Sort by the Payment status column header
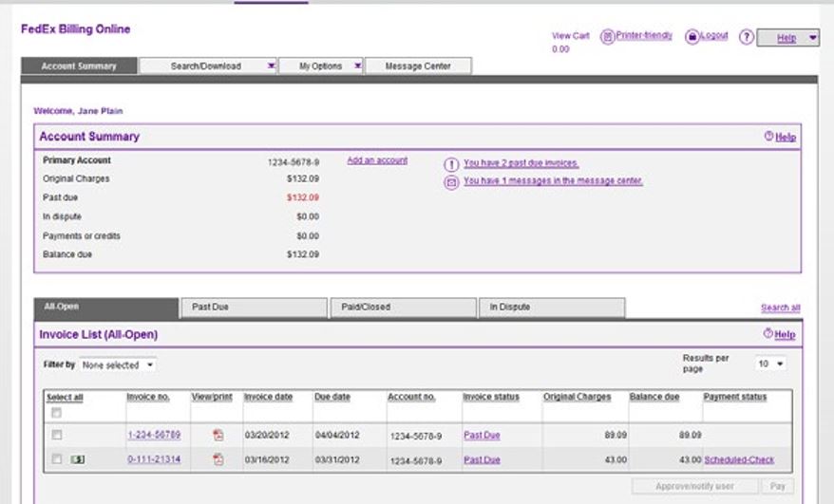Viewport: 834px width, 504px height. (x=735, y=397)
